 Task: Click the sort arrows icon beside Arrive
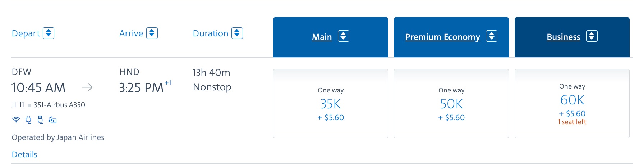click(x=152, y=33)
